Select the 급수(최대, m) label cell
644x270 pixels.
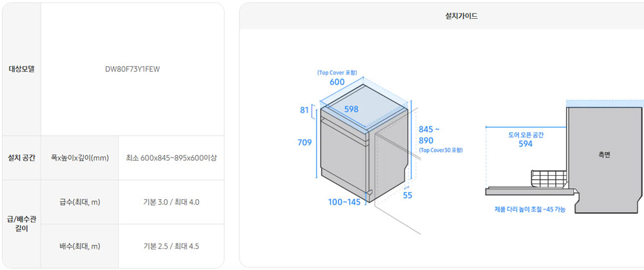pos(80,202)
